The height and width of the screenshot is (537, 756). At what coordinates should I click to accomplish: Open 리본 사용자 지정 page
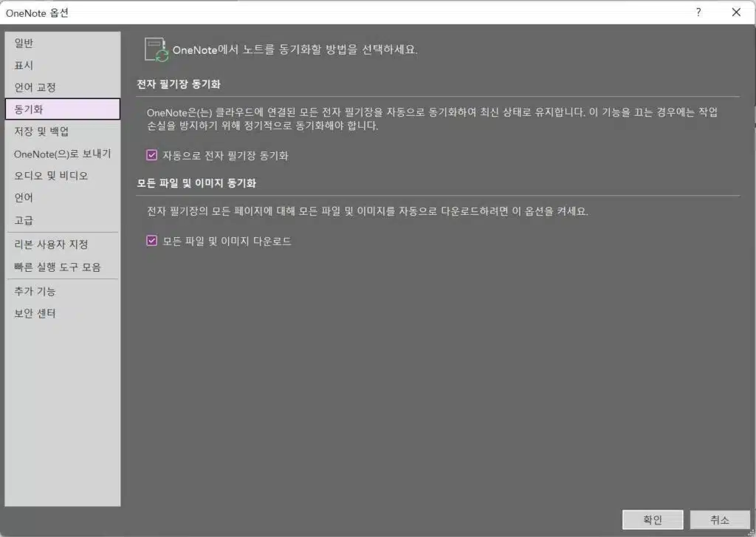(62, 244)
